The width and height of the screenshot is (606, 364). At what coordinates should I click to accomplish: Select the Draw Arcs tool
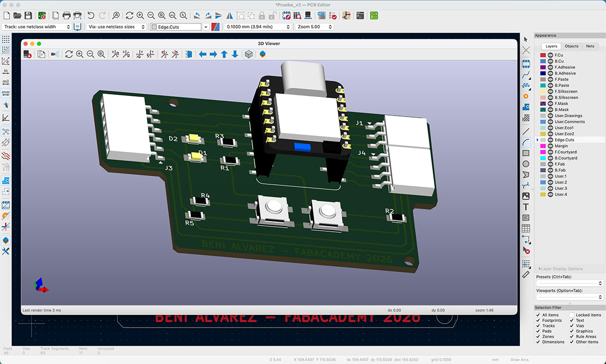point(526,142)
